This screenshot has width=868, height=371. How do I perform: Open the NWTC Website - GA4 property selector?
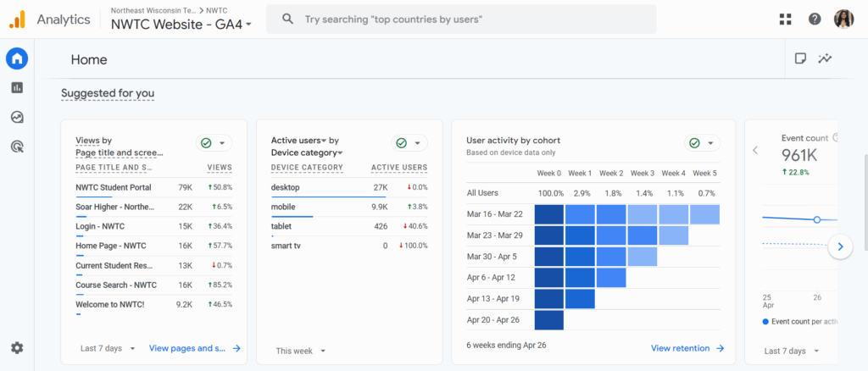181,25
